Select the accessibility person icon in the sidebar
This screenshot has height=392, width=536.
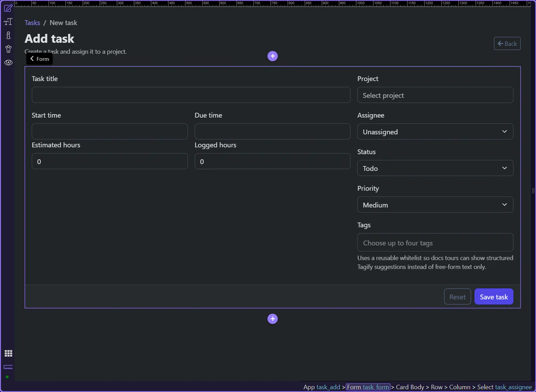click(8, 49)
